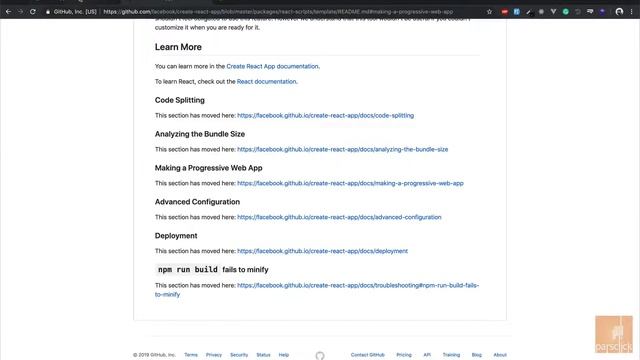Open the Terms footer link
Viewport: 640px width, 360px height.
(x=191, y=355)
